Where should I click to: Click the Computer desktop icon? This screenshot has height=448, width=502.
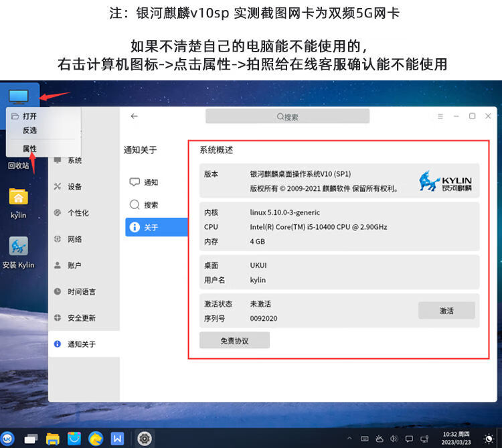[x=19, y=97]
